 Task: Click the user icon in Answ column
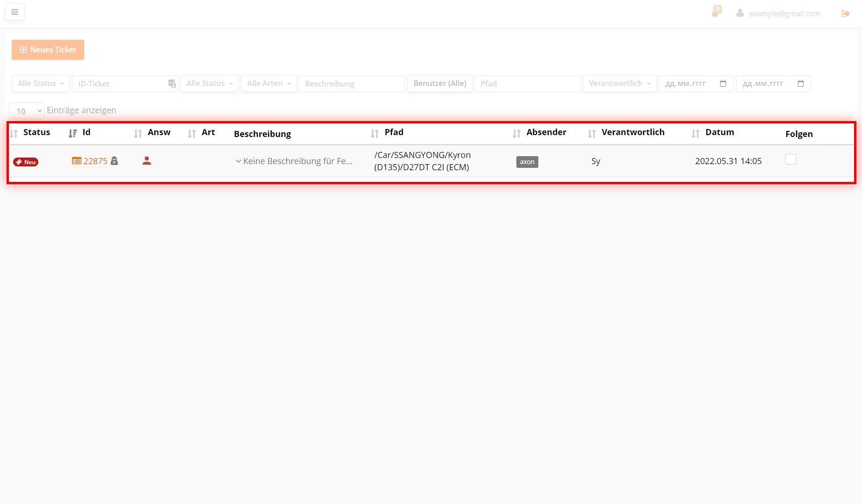147,161
